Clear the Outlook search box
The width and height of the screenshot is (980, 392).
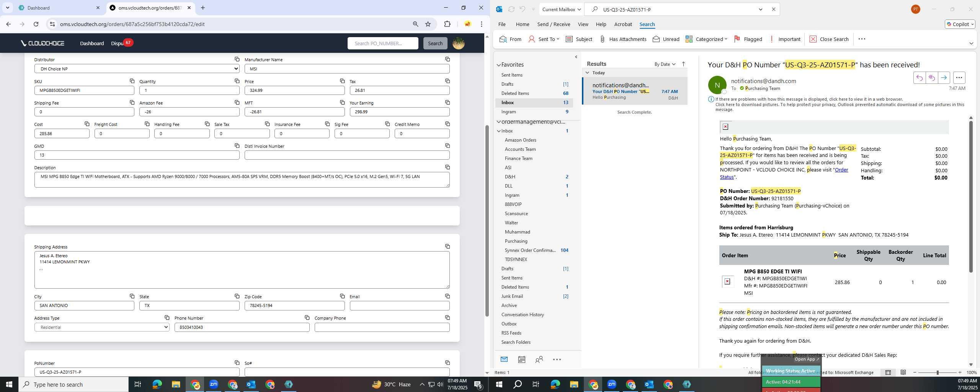tap(773, 9)
